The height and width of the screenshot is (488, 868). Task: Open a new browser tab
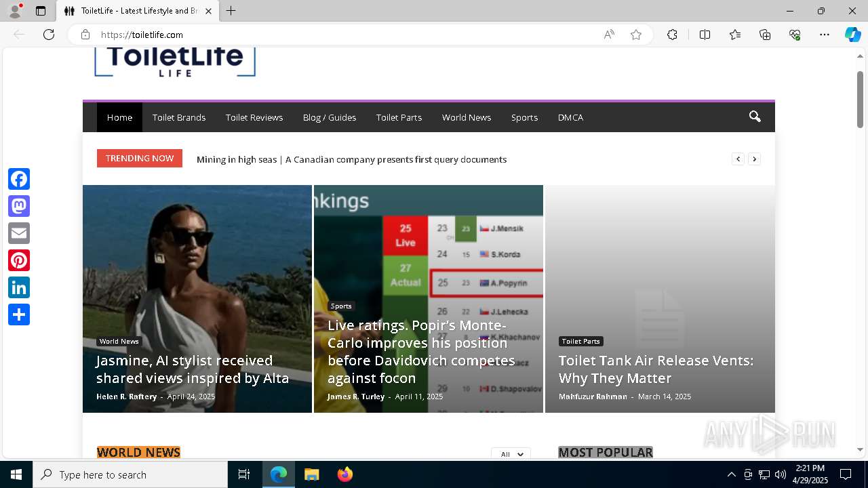231,11
